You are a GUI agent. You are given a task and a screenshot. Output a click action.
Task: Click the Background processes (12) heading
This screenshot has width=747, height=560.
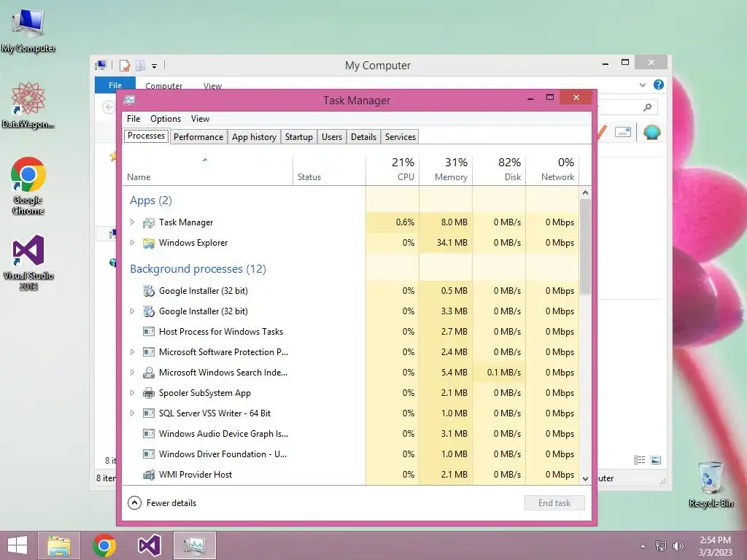click(x=198, y=269)
